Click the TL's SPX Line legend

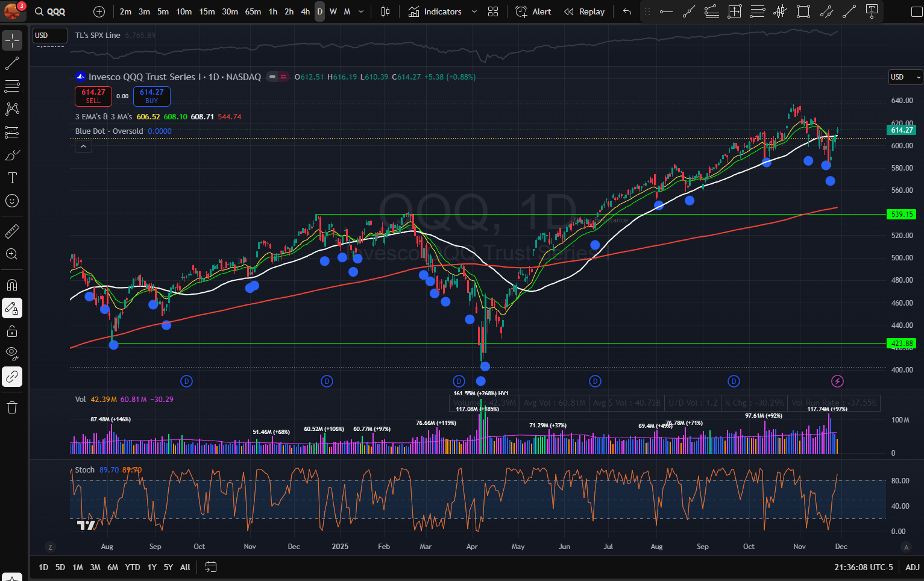(98, 35)
